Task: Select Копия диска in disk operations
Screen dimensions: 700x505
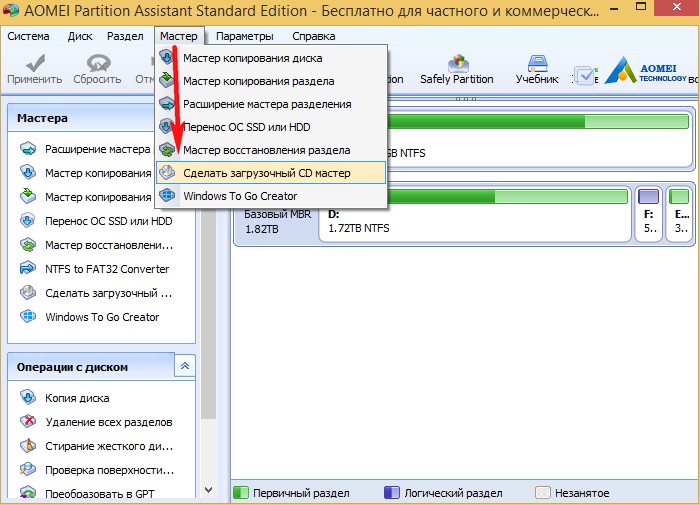Action: (77, 398)
